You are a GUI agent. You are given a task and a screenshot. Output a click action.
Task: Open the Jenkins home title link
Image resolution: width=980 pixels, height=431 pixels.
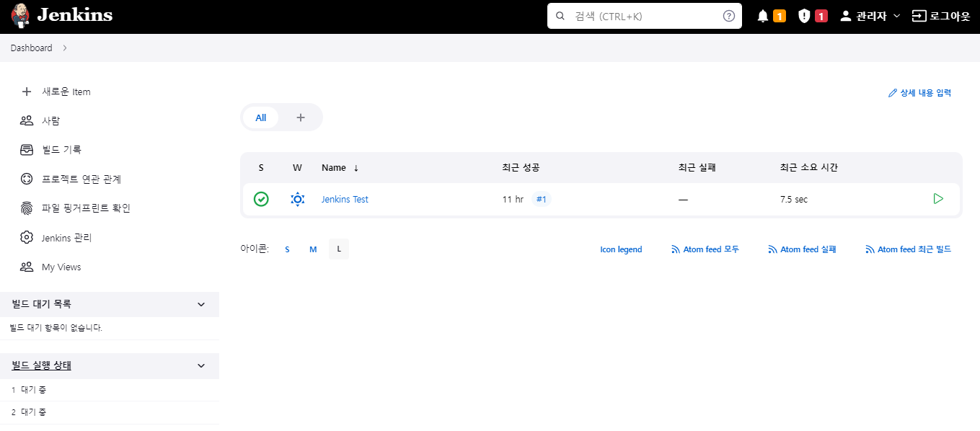[74, 15]
